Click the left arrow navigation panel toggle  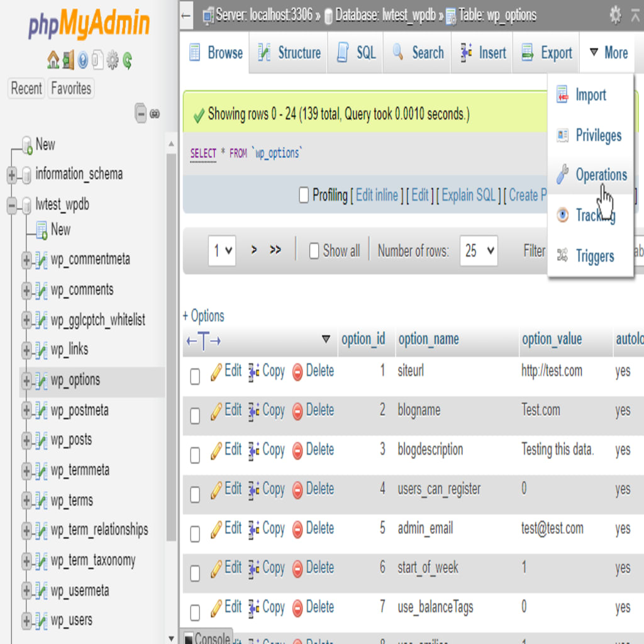click(x=186, y=16)
